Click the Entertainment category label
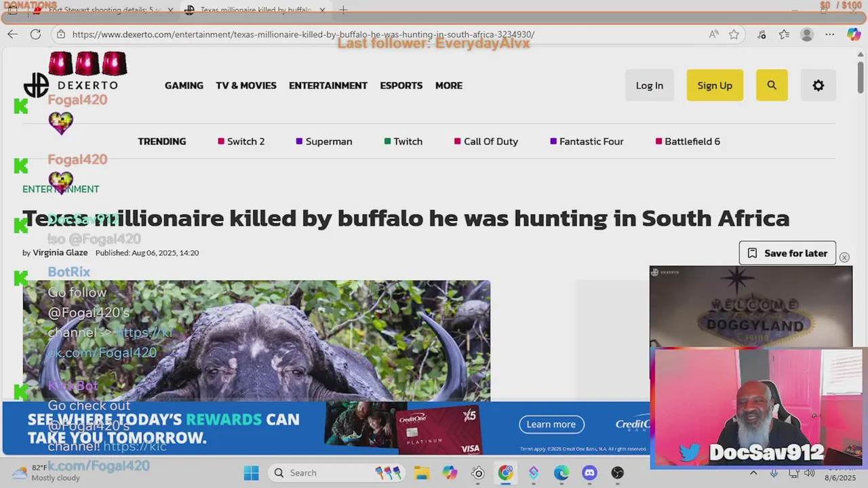The width and height of the screenshot is (868, 488). click(x=60, y=189)
